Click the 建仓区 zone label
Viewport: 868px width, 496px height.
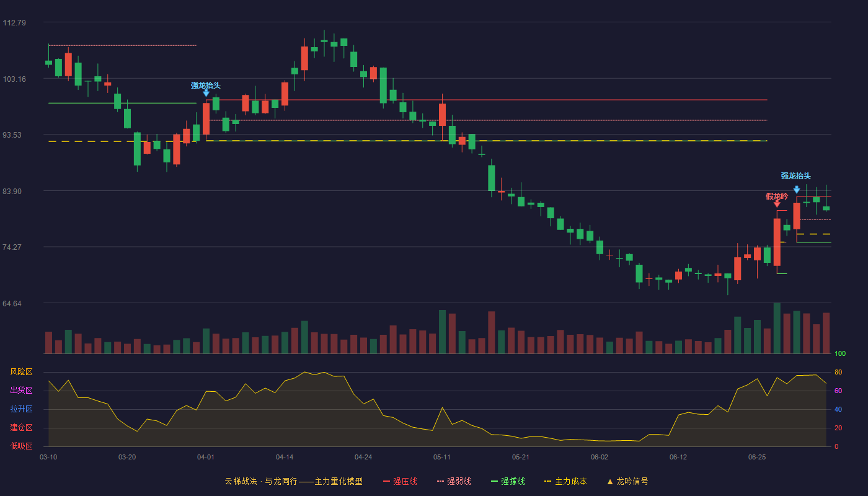pos(21,428)
